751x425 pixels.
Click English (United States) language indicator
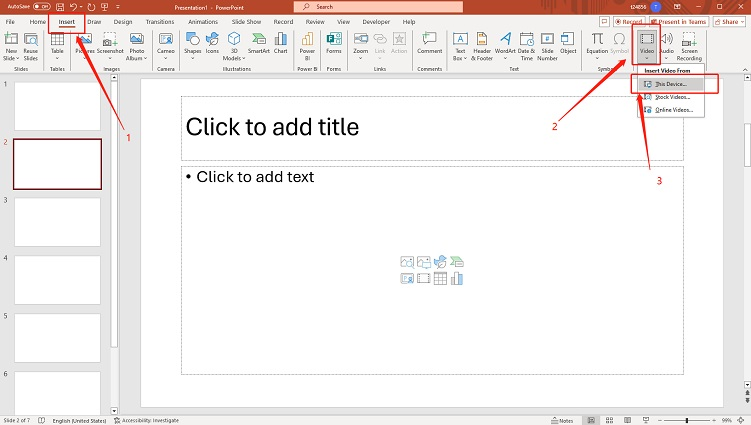click(x=79, y=420)
